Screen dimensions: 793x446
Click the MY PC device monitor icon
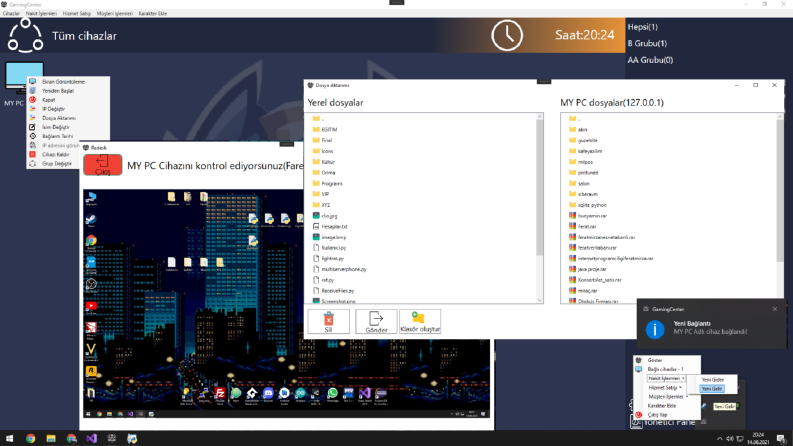pyautogui.click(x=23, y=77)
